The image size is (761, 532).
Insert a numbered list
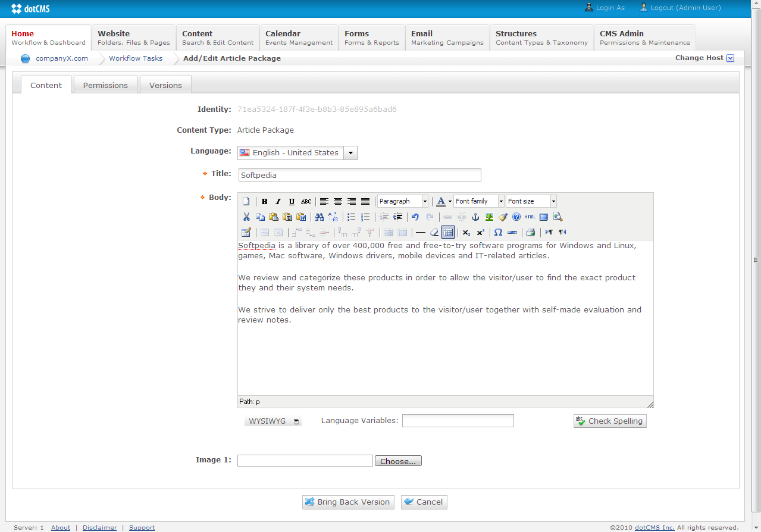point(365,217)
